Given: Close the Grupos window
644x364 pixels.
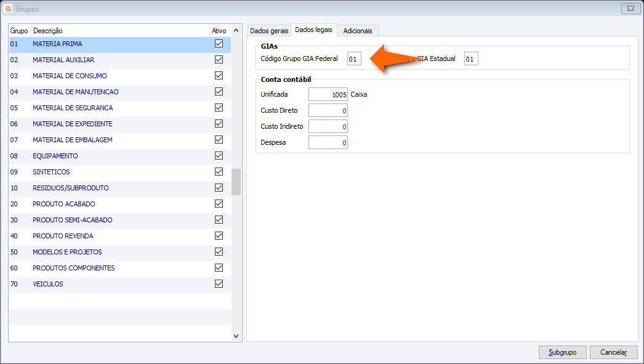Looking at the screenshot, I should 630,8.
